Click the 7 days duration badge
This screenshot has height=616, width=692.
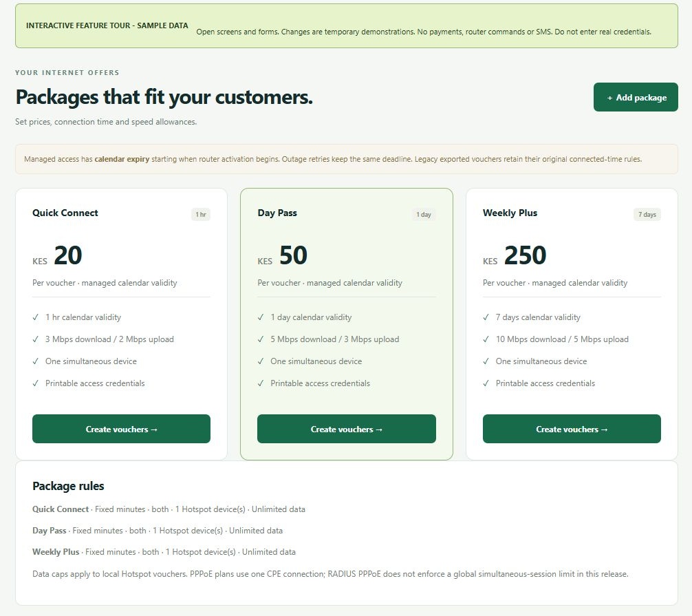(x=647, y=215)
